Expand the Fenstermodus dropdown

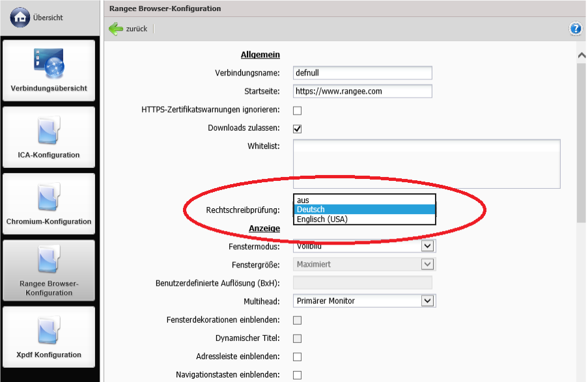tap(427, 246)
